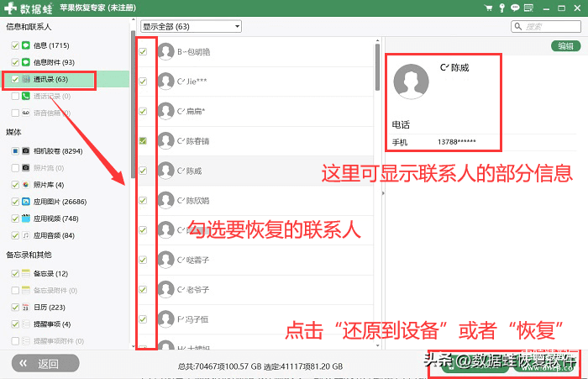The height and width of the screenshot is (379, 588).
Task: Click the key registration icon
Action: (x=502, y=8)
